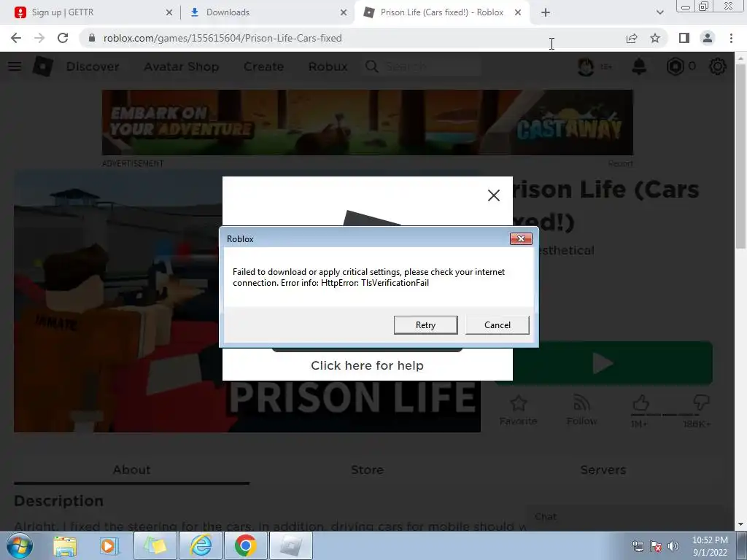Click the Roblox avatar profile icon
The width and height of the screenshot is (747, 560).
(x=586, y=66)
